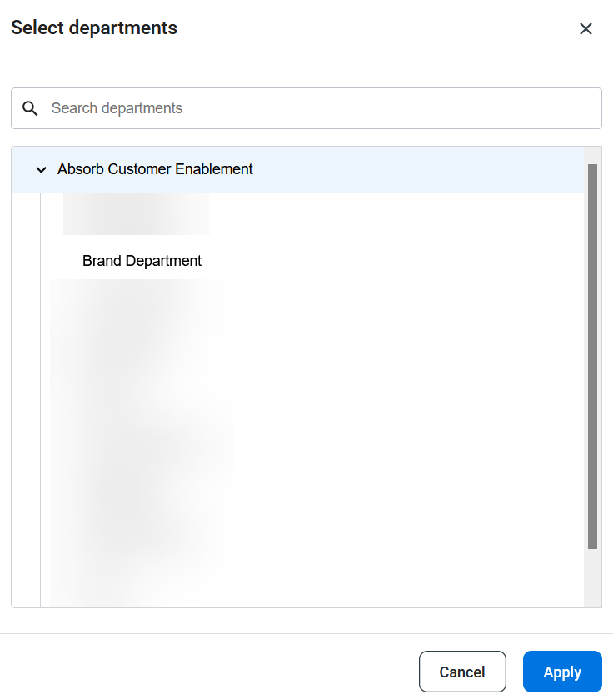
Task: Click the department list scrollbar thumb
Action: 592,357
